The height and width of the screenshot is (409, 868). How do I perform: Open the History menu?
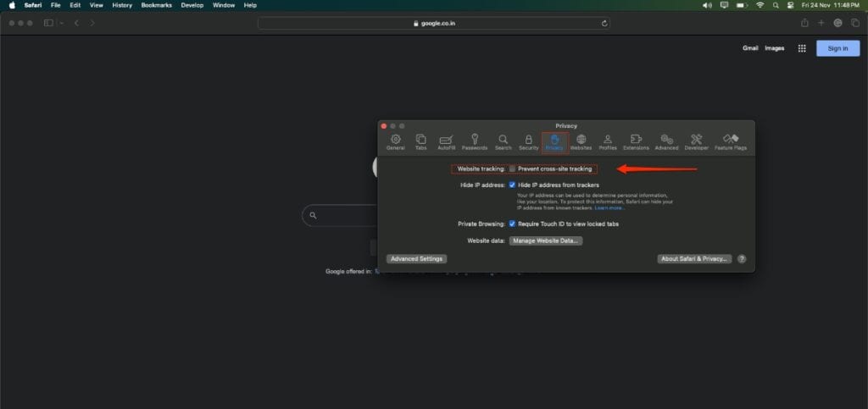pyautogui.click(x=122, y=5)
